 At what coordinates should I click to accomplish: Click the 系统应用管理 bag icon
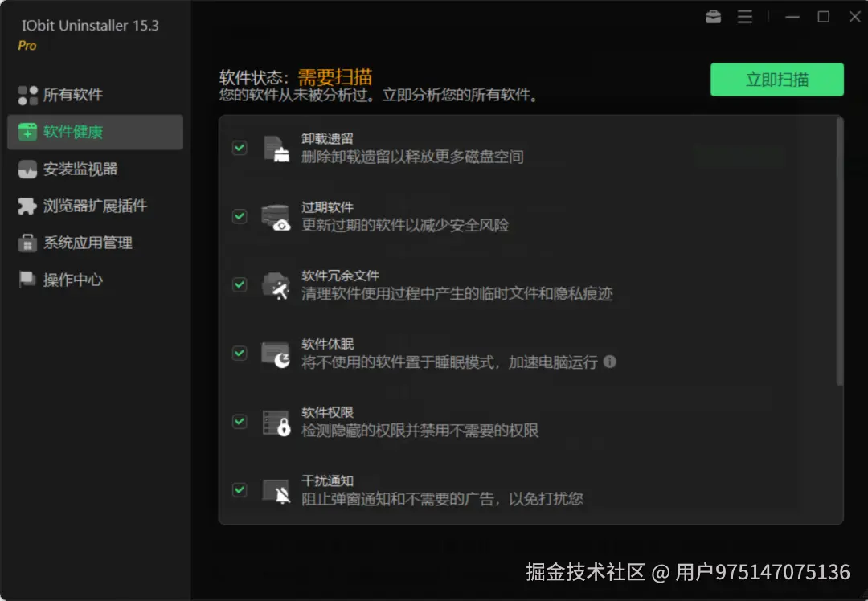click(27, 243)
